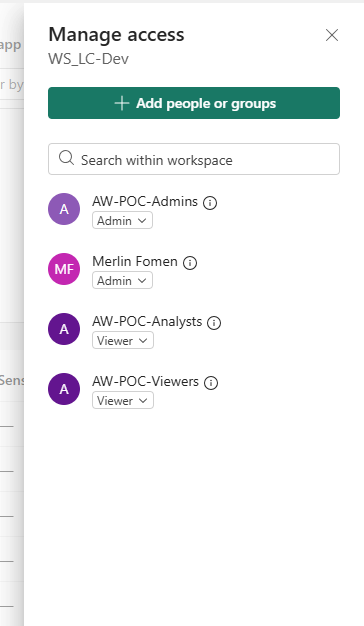This screenshot has height=626, width=364.
Task: Select the AW-POC-Admins group name
Action: [x=145, y=201]
